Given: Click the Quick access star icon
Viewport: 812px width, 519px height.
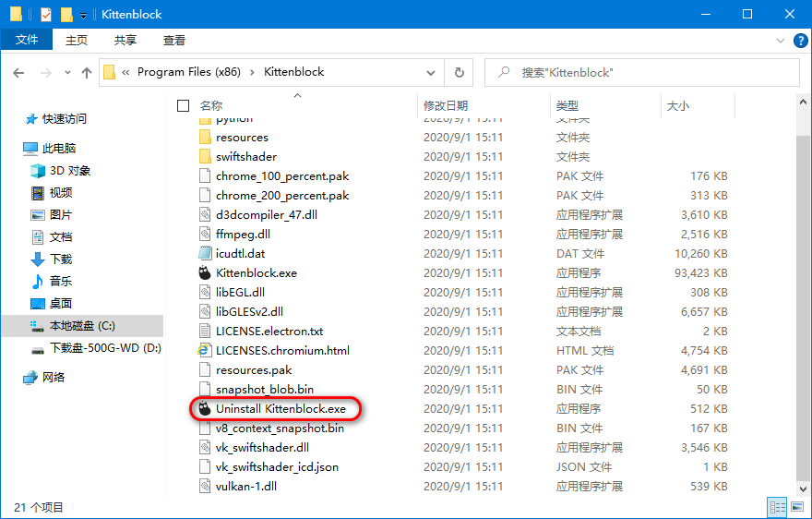Looking at the screenshot, I should point(31,119).
